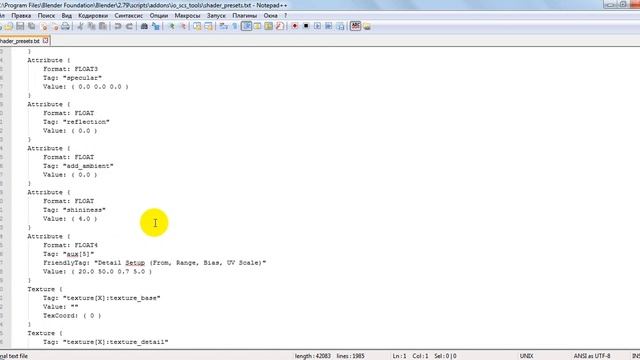Click the texture[X]:texture_detail tag line
Screen dimensions: 640x360
click(105, 342)
